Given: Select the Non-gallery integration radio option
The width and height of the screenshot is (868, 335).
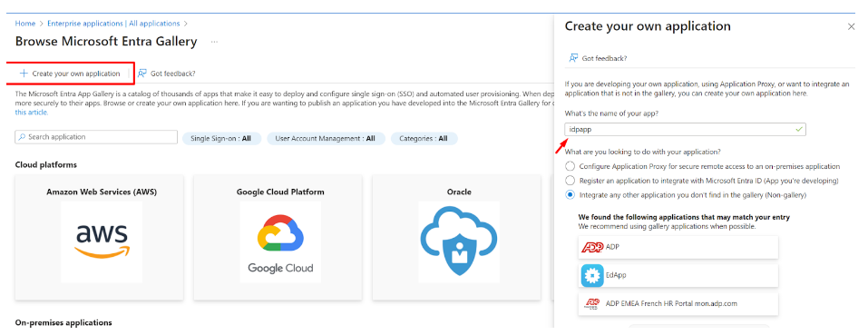Looking at the screenshot, I should pos(570,195).
